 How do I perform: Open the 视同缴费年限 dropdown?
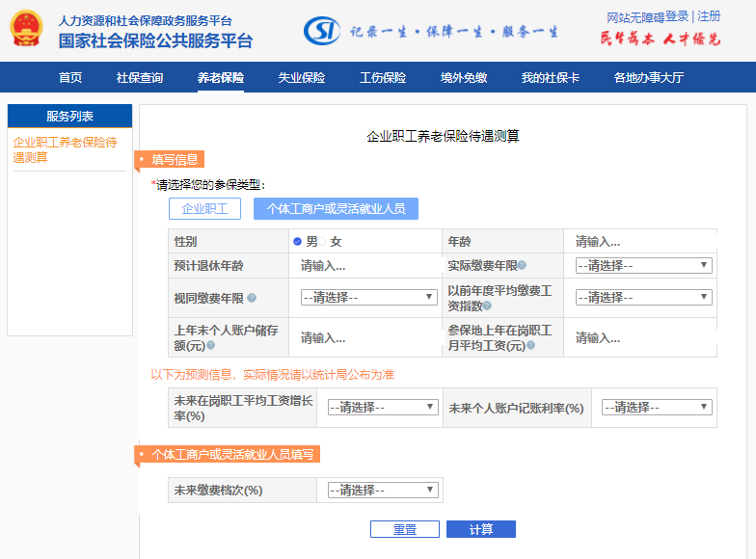click(368, 297)
